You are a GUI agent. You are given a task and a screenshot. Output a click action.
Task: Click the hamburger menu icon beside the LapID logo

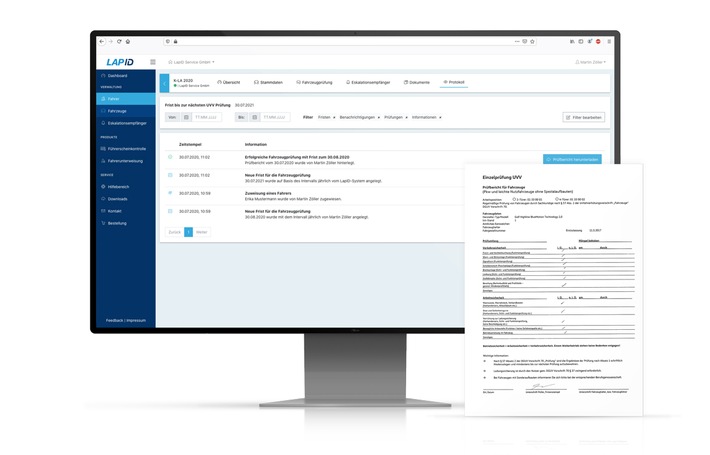152,62
